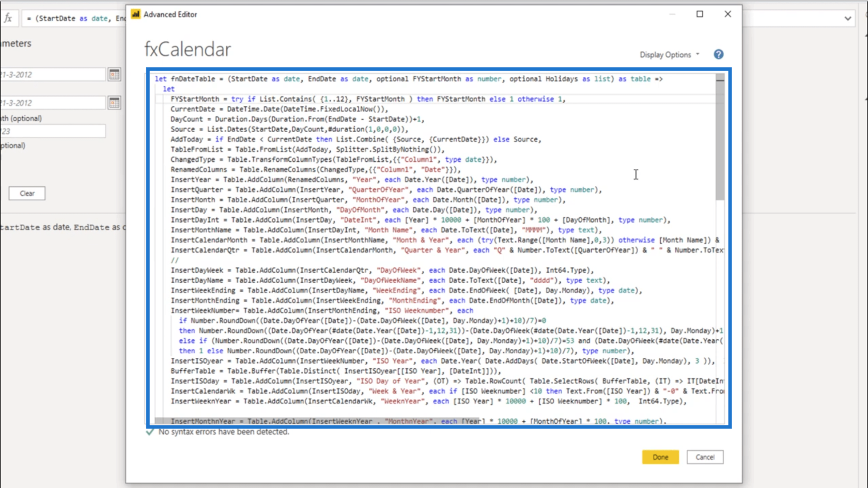Open calendar picker for first date field
The width and height of the screenshot is (868, 488).
tap(114, 74)
